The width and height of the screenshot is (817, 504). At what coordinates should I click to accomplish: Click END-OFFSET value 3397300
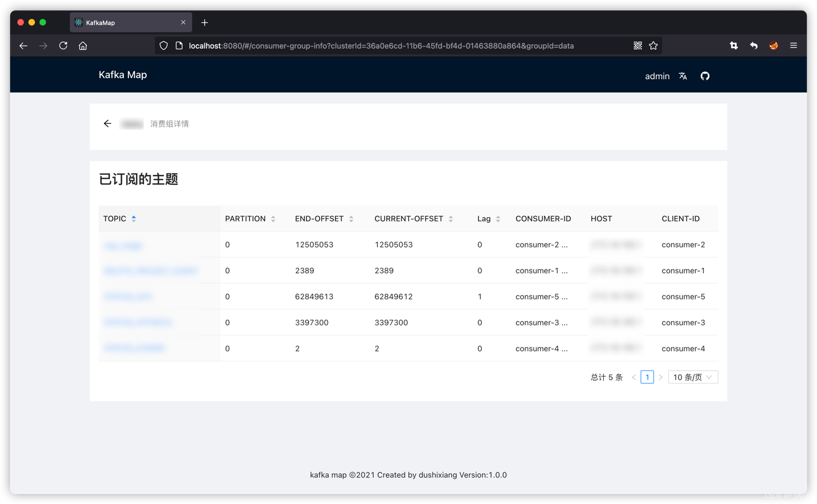(312, 323)
